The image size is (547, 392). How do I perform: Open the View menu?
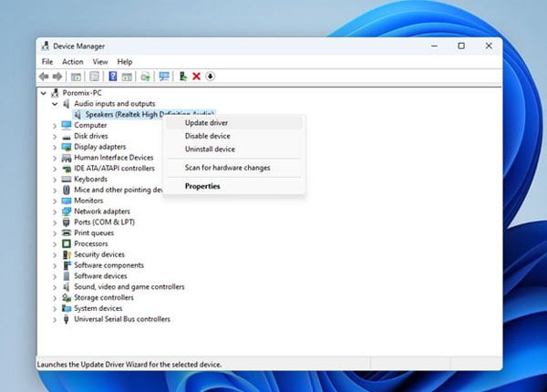tap(100, 62)
